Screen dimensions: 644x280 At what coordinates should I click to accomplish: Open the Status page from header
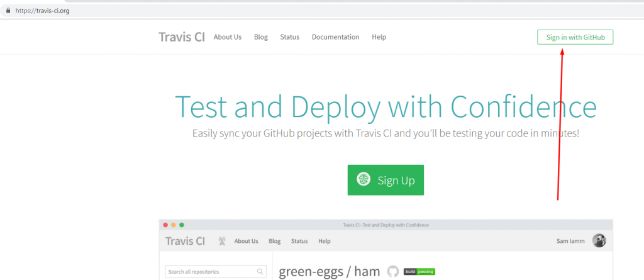coord(289,37)
